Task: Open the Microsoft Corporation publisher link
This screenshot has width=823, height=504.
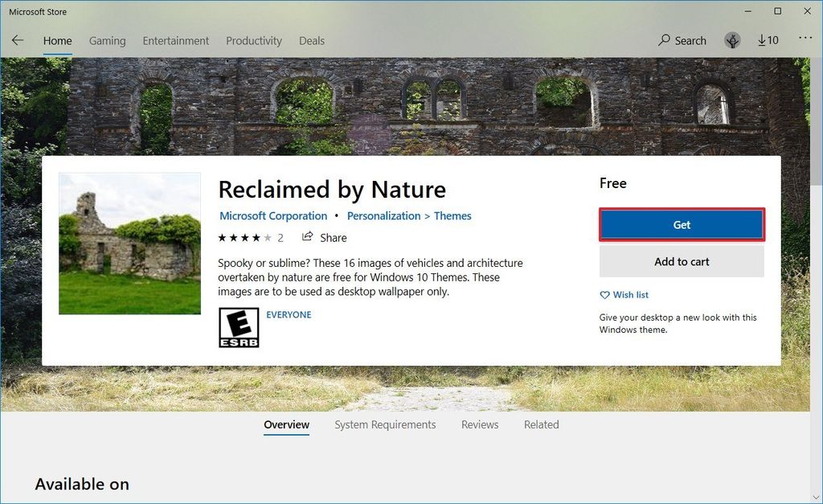Action: (x=273, y=215)
